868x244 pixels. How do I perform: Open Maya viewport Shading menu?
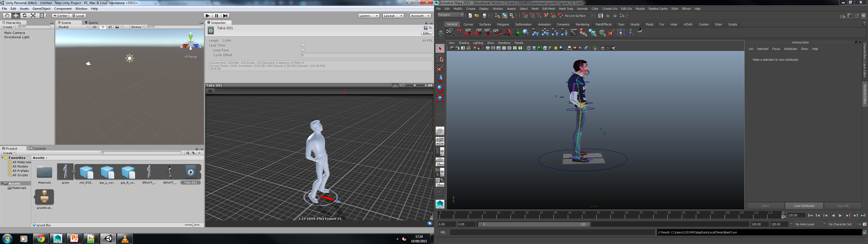464,43
